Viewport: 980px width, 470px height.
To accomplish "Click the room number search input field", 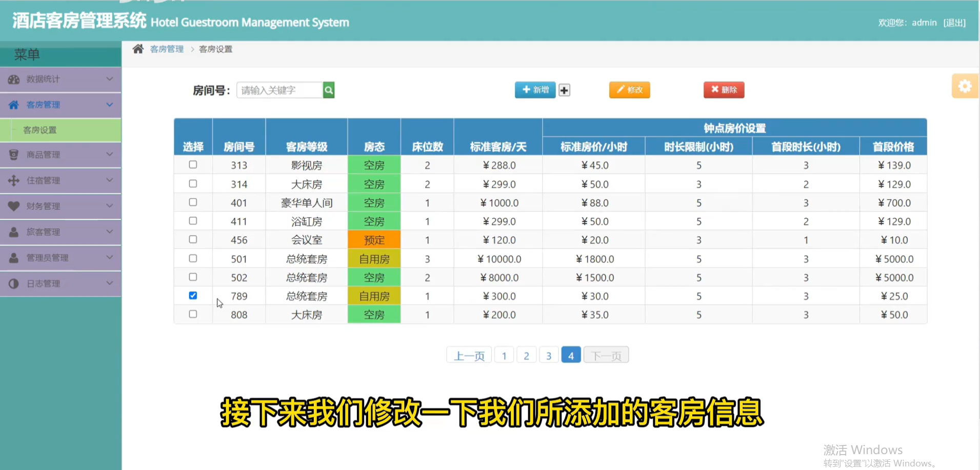I will click(279, 90).
